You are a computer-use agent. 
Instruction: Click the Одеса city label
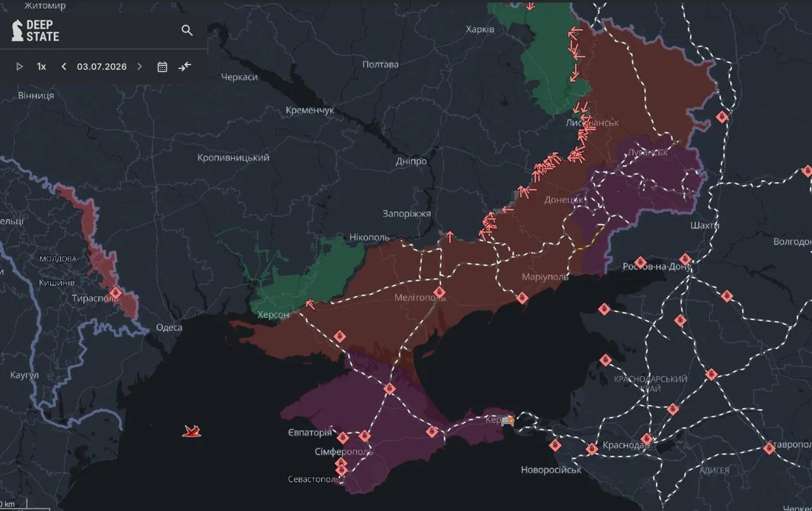pos(169,328)
